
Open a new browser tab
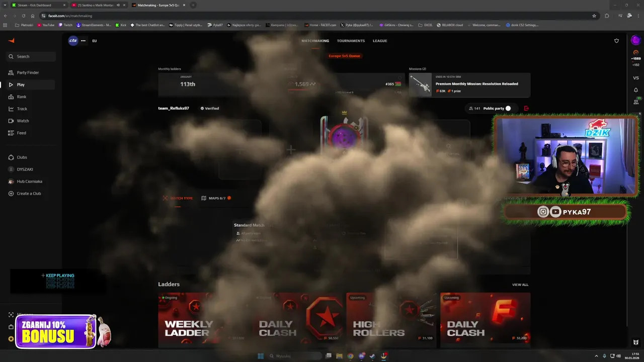tap(193, 5)
